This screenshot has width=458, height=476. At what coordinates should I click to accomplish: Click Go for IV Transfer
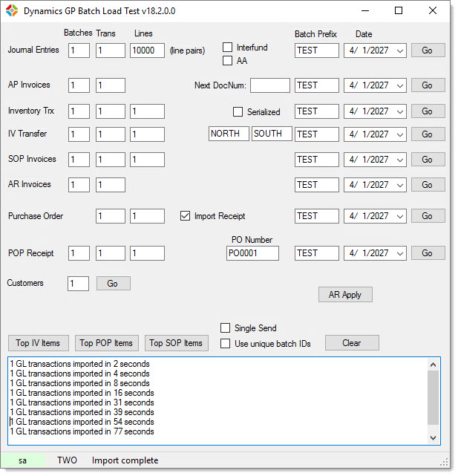point(428,134)
